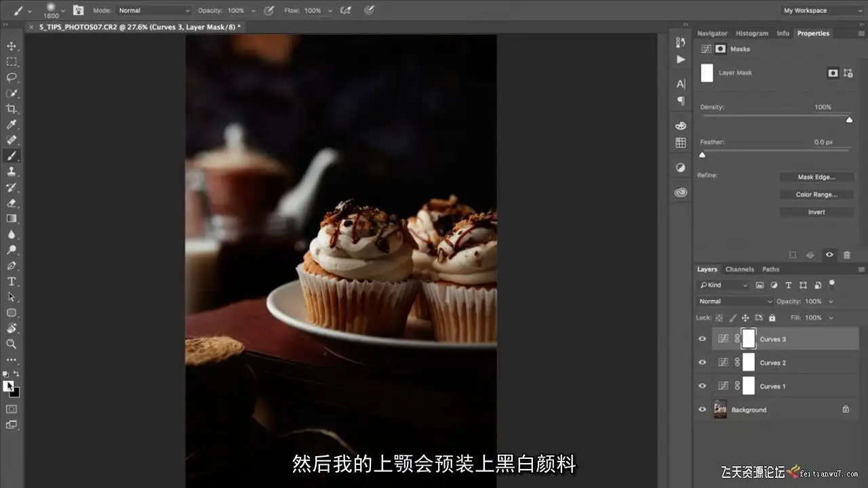Image resolution: width=868 pixels, height=488 pixels.
Task: Select the Pen tool
Action: 12,266
